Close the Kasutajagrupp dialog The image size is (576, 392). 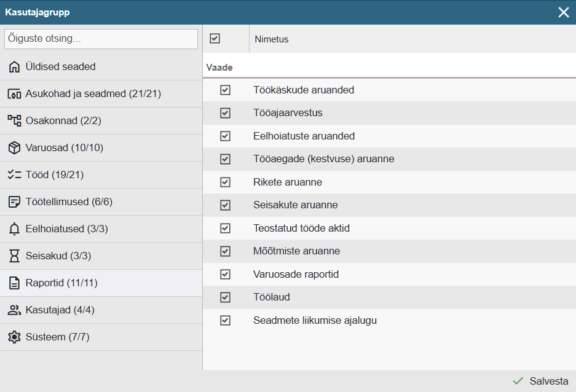click(563, 12)
